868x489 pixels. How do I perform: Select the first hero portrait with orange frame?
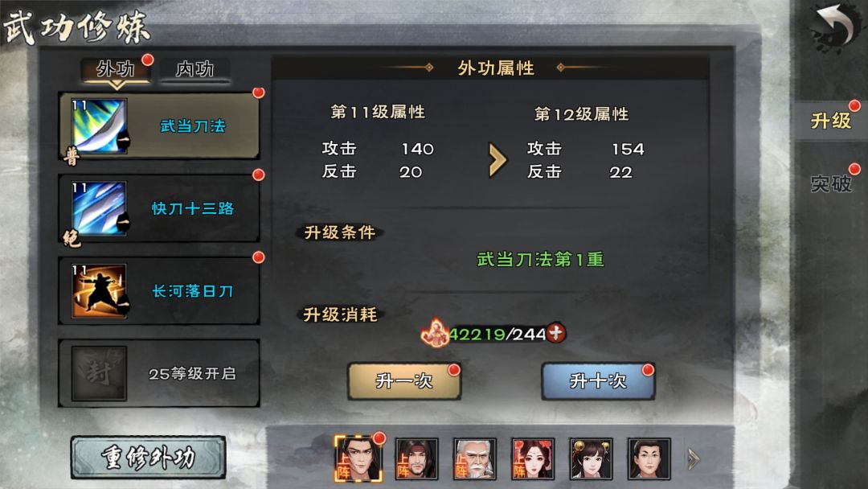click(x=358, y=458)
